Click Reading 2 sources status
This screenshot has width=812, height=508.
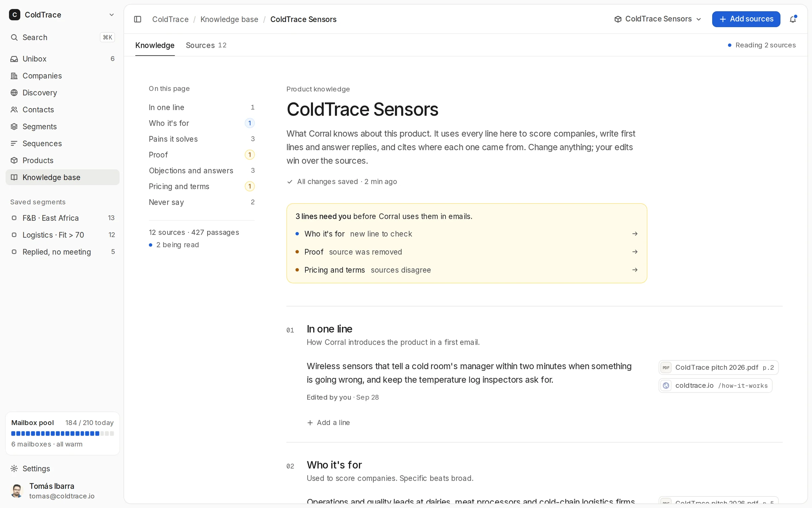pos(762,45)
